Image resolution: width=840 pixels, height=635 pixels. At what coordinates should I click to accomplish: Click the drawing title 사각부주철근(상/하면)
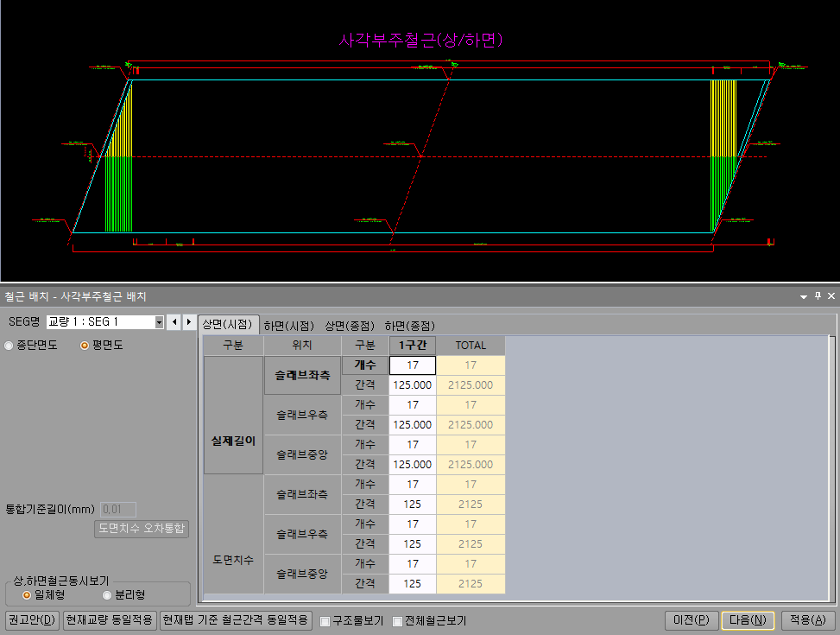(x=420, y=41)
